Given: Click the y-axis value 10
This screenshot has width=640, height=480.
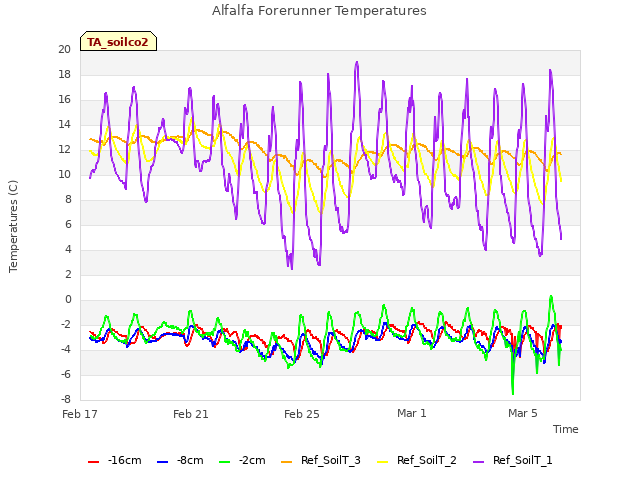Looking at the screenshot, I should (x=64, y=175).
